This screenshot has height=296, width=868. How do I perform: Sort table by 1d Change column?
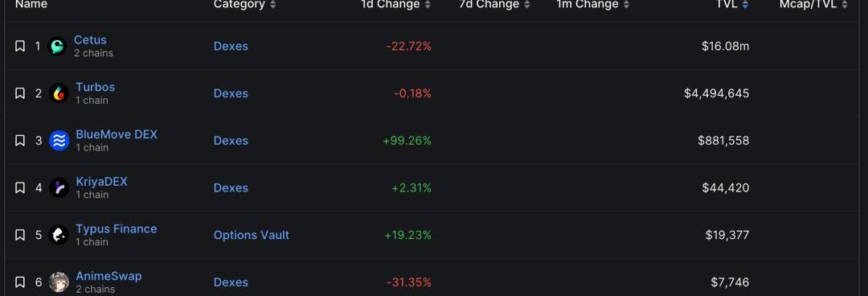click(395, 5)
